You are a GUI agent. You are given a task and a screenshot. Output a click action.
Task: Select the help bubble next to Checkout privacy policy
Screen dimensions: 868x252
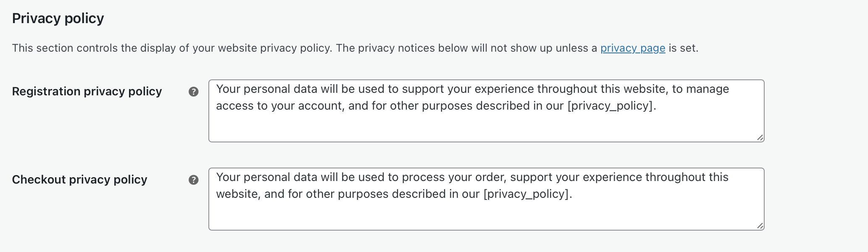(x=194, y=180)
